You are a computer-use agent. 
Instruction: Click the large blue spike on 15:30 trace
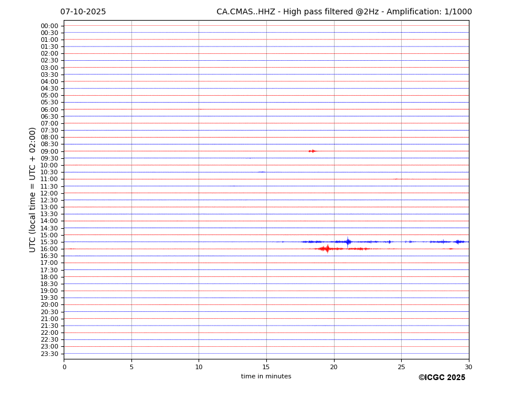348,242
